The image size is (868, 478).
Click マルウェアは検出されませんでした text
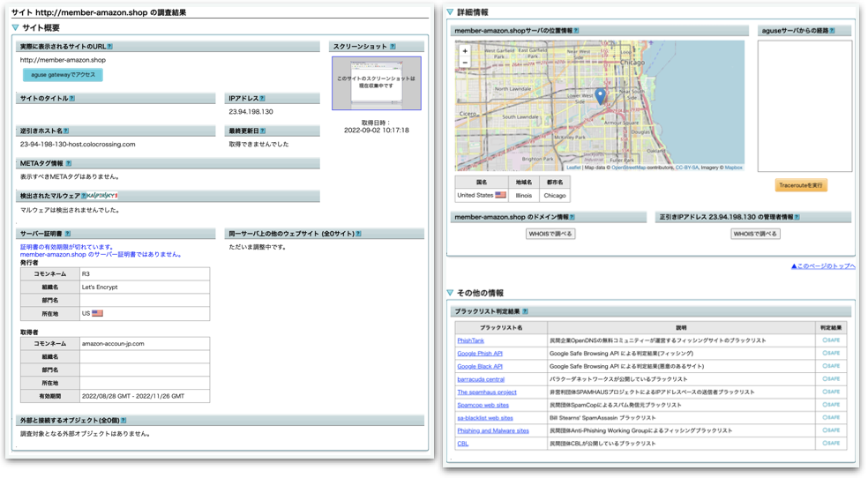coord(70,210)
